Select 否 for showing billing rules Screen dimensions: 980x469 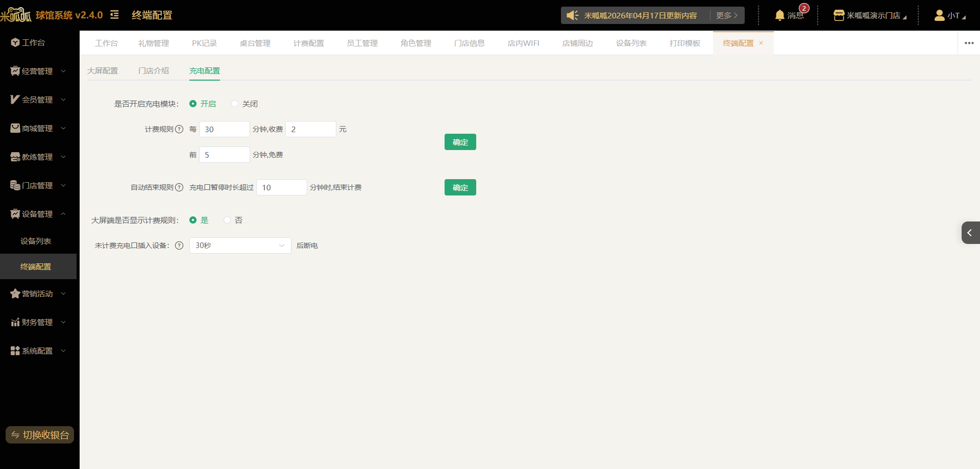(x=233, y=220)
